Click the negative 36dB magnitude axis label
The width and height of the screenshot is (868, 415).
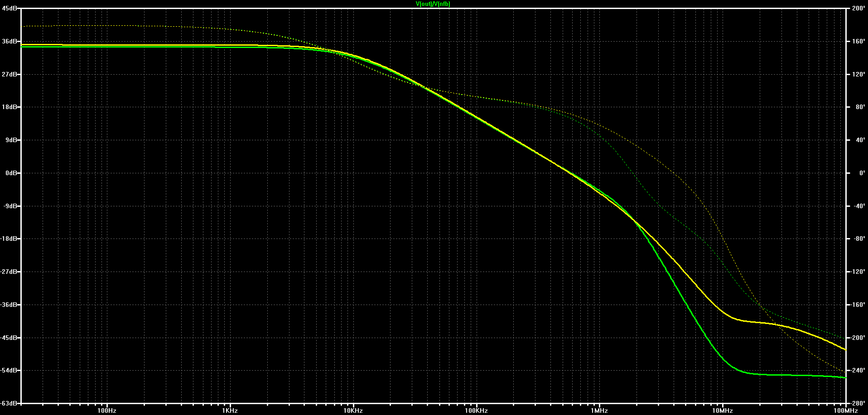[x=9, y=305]
